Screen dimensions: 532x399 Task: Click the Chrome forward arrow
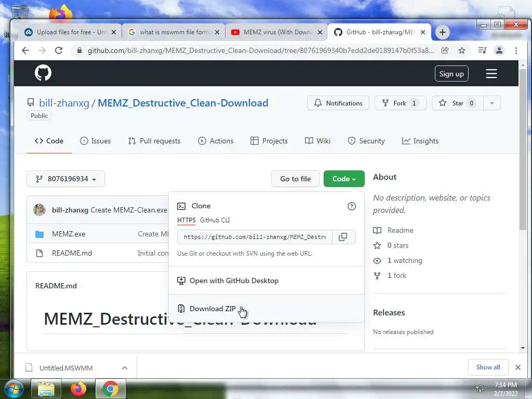(42, 50)
